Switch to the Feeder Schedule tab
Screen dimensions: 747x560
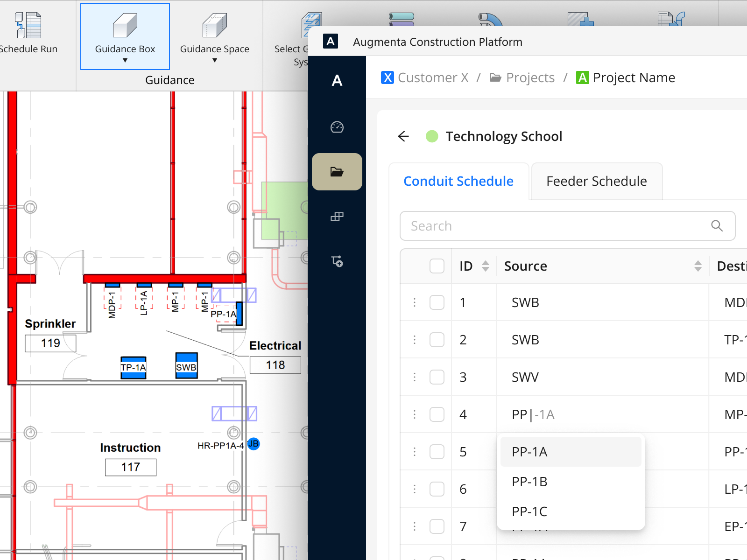tap(597, 181)
